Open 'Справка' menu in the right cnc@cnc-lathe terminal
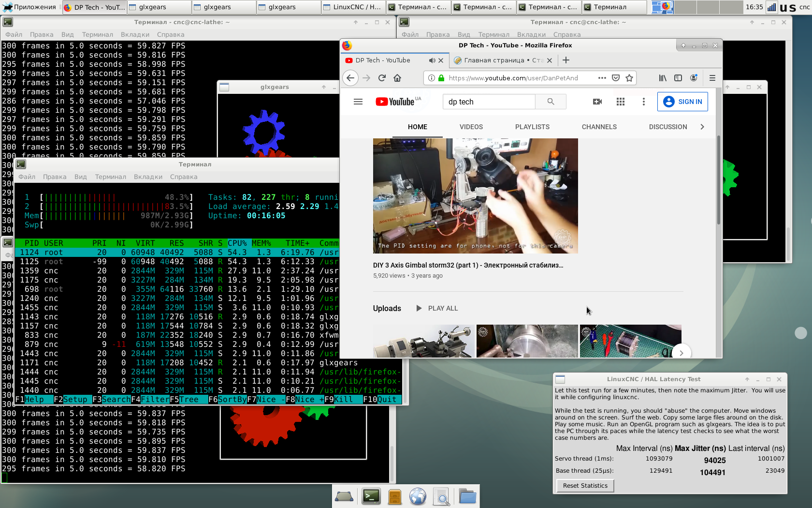 pyautogui.click(x=567, y=34)
